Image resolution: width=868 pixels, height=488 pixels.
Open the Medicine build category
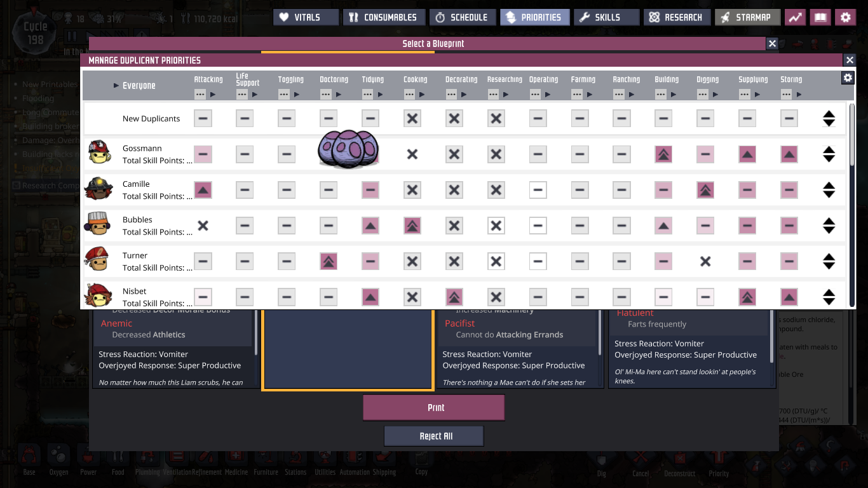click(x=236, y=460)
